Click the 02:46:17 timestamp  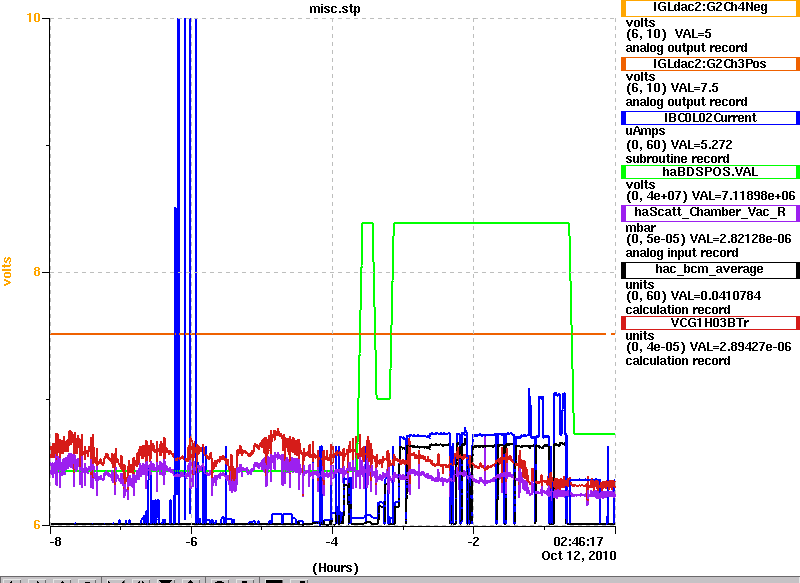click(578, 542)
